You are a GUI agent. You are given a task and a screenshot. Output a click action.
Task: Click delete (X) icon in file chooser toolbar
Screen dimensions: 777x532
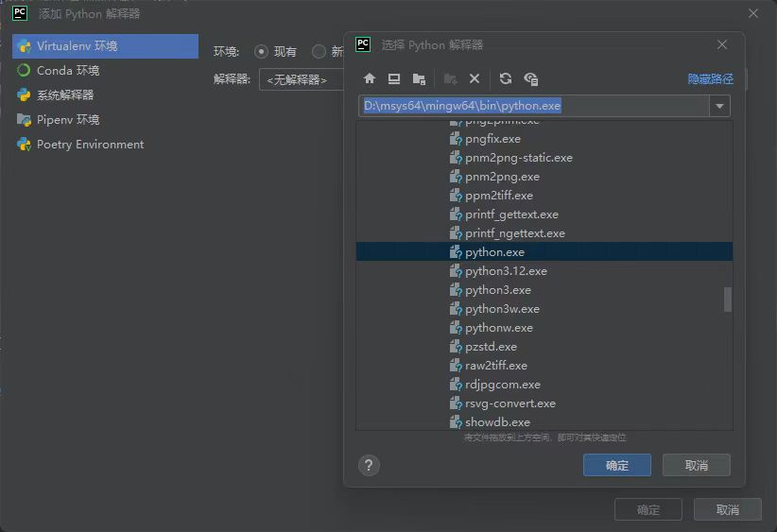tap(475, 78)
